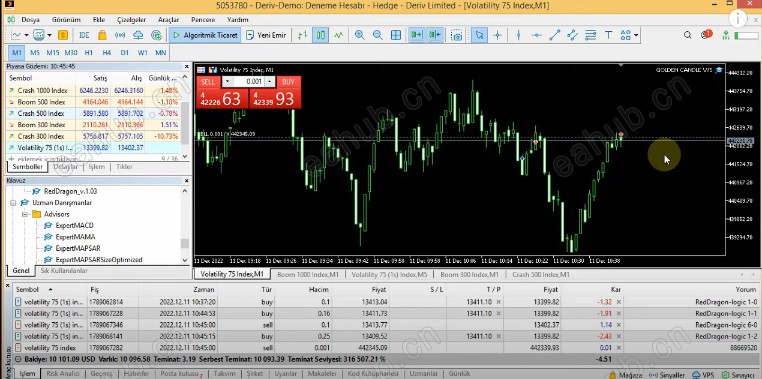Increase lot size with up arrow
This screenshot has width=762, height=379.
point(270,82)
